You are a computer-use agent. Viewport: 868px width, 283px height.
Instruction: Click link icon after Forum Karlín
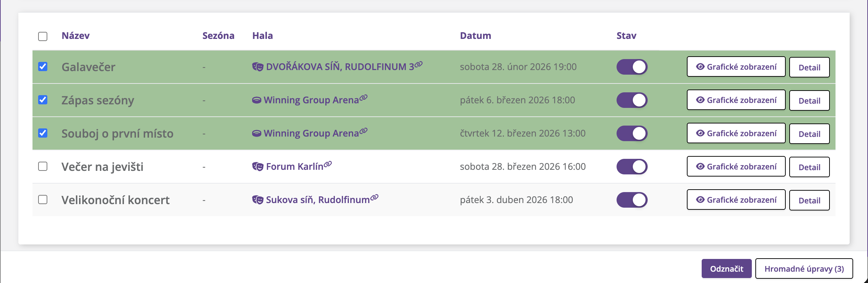[328, 164]
